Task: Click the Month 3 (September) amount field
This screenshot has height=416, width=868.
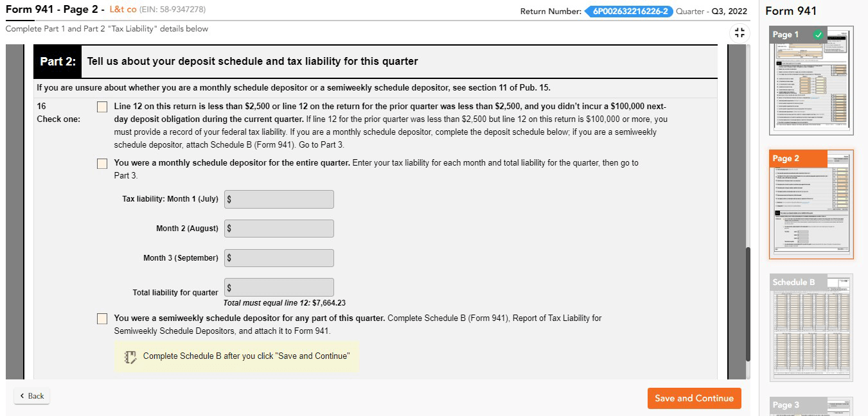Action: pos(279,257)
